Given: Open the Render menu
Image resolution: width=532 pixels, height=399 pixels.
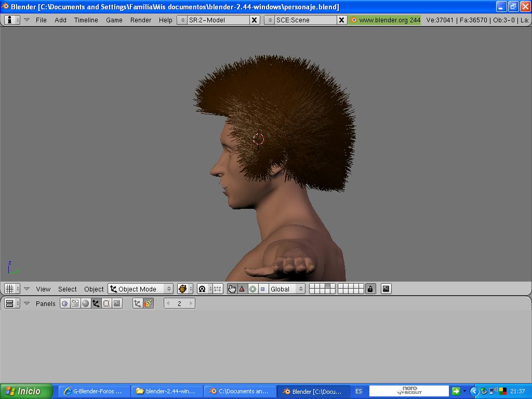Looking at the screenshot, I should 140,20.
